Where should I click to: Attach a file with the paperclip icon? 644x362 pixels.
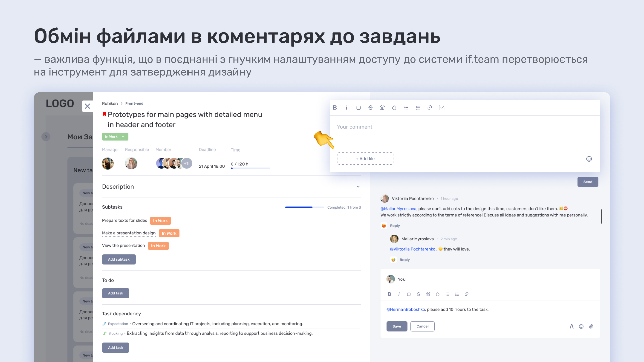(x=591, y=326)
